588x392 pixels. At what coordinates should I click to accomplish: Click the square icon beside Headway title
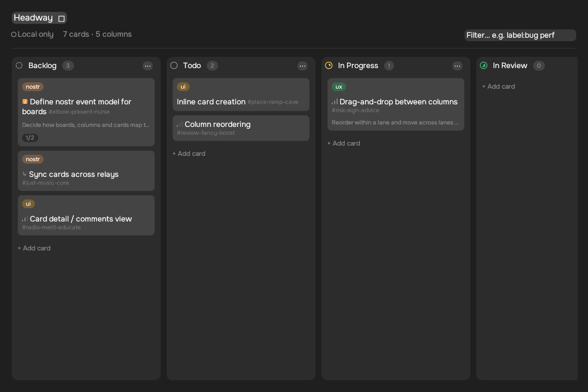coord(61,19)
